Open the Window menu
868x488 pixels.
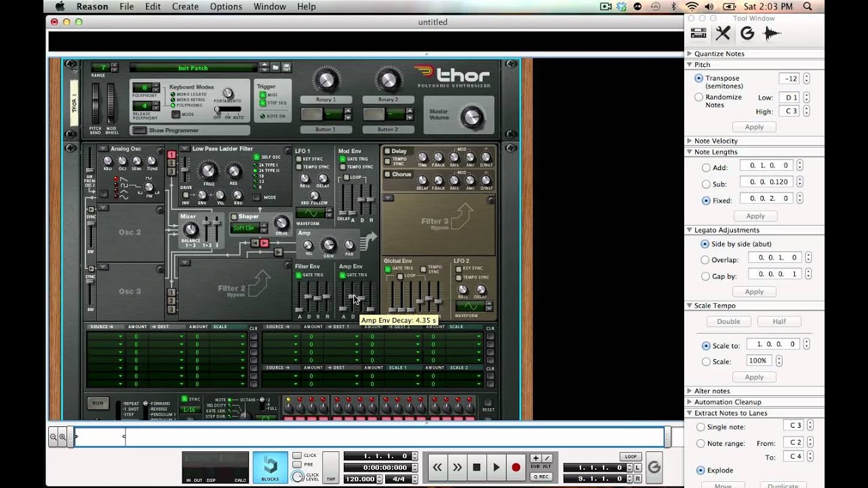point(269,7)
